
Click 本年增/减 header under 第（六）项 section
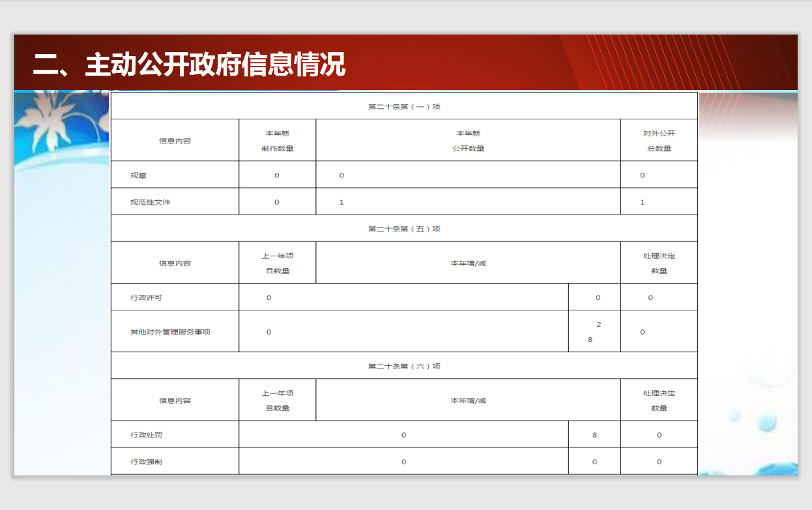(468, 400)
